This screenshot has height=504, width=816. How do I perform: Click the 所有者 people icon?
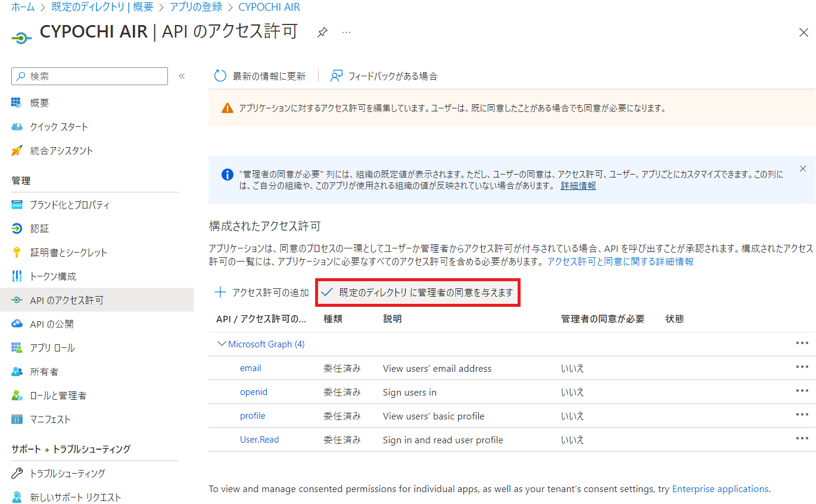[x=17, y=372]
